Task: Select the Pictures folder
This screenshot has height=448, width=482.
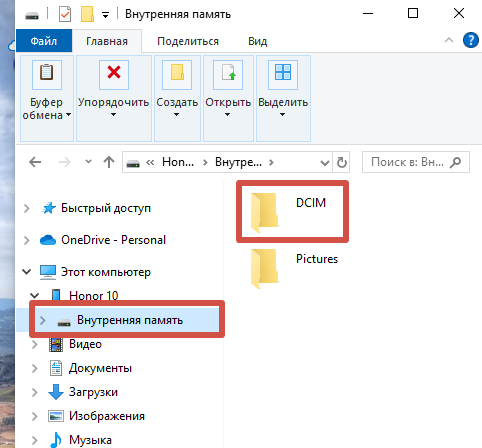Action: coord(294,268)
